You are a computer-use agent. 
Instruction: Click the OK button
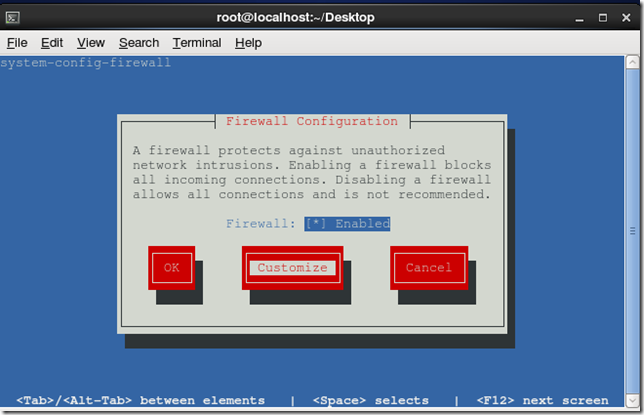[172, 268]
